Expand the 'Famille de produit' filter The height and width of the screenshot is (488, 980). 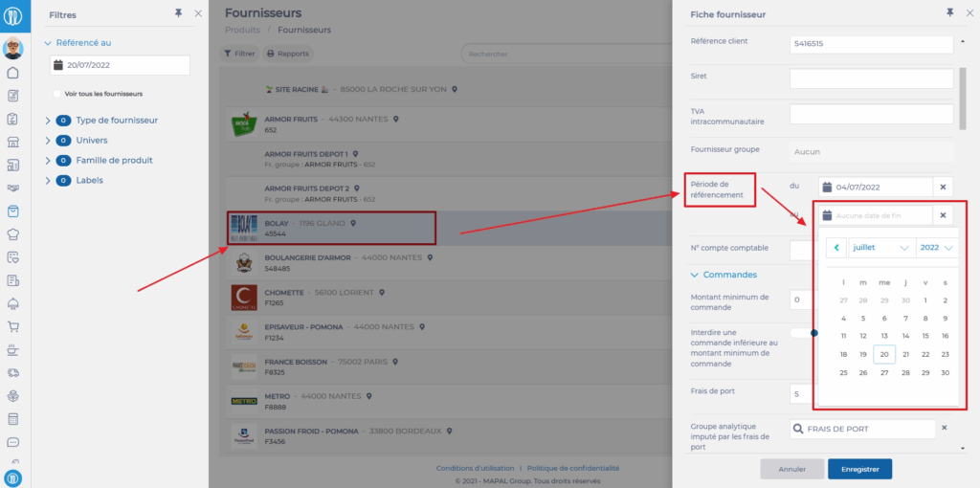click(48, 161)
